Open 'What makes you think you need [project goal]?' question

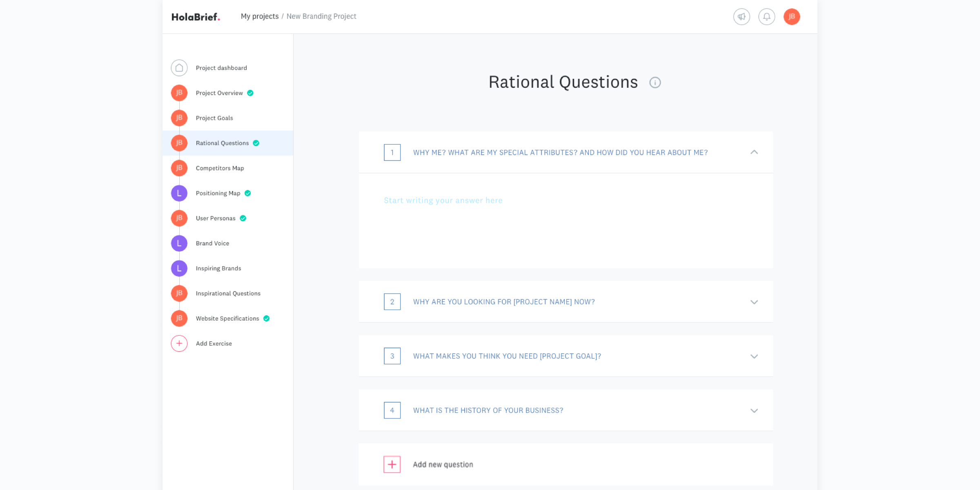[x=566, y=356]
